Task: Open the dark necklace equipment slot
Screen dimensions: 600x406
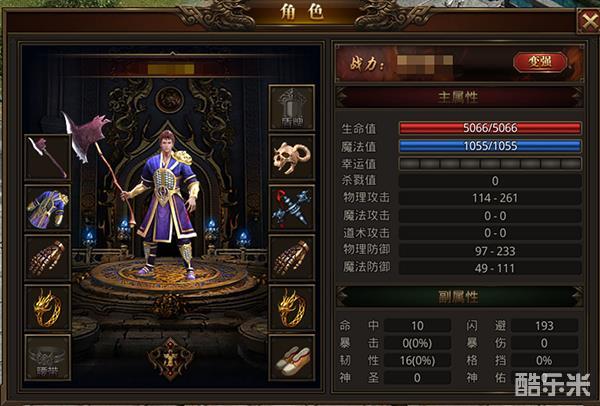Action: 292,208
